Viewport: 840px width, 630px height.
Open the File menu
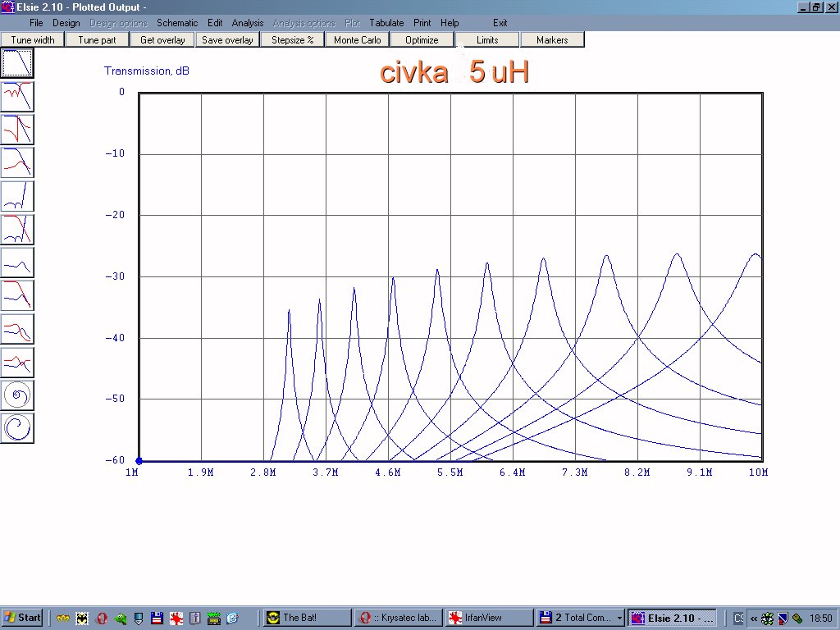tap(36, 23)
